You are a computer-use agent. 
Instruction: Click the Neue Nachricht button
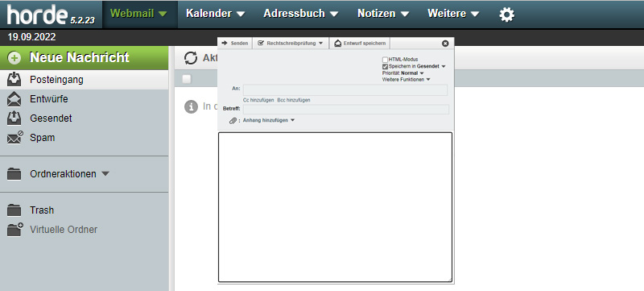point(85,58)
